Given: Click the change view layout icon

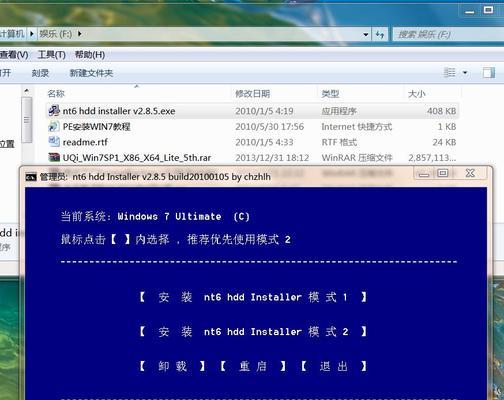Looking at the screenshot, I should pyautogui.click(x=450, y=72).
